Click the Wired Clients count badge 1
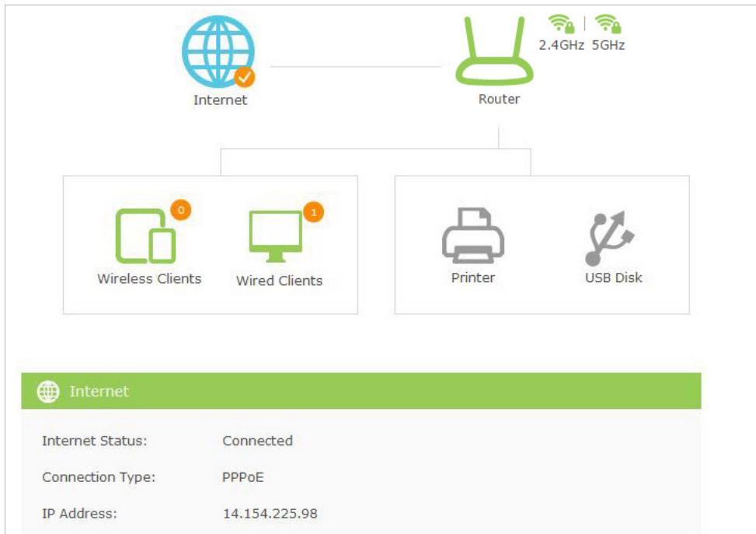756x534 pixels. pyautogui.click(x=313, y=211)
